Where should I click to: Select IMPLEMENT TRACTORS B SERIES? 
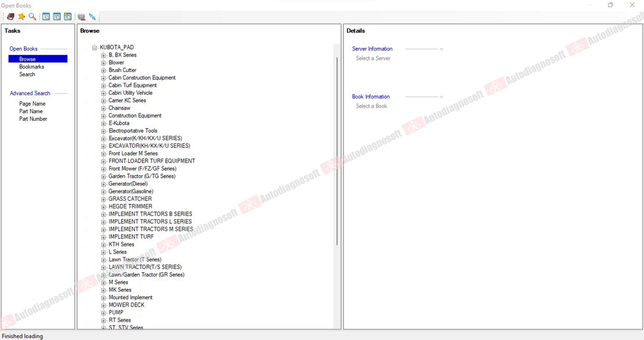click(150, 214)
